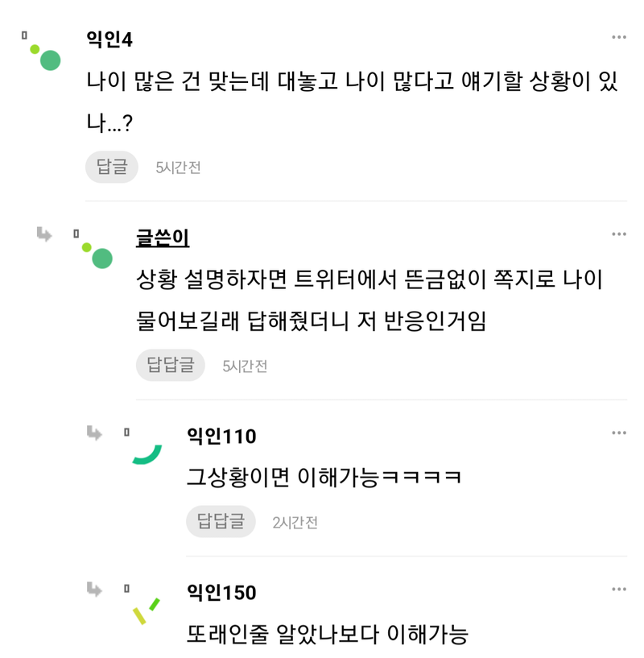Open more options for 익인4's comment
Screen dimensions: 644x658
point(618,37)
